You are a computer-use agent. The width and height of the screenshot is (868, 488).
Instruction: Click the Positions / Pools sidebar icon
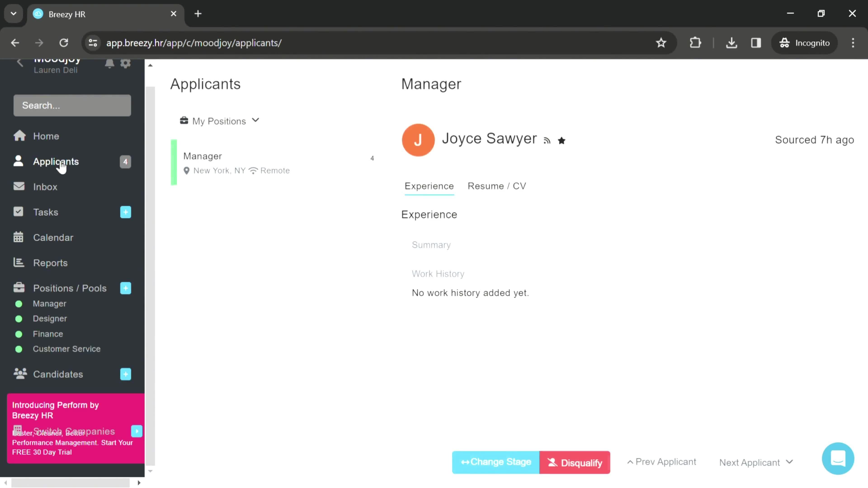tap(19, 288)
